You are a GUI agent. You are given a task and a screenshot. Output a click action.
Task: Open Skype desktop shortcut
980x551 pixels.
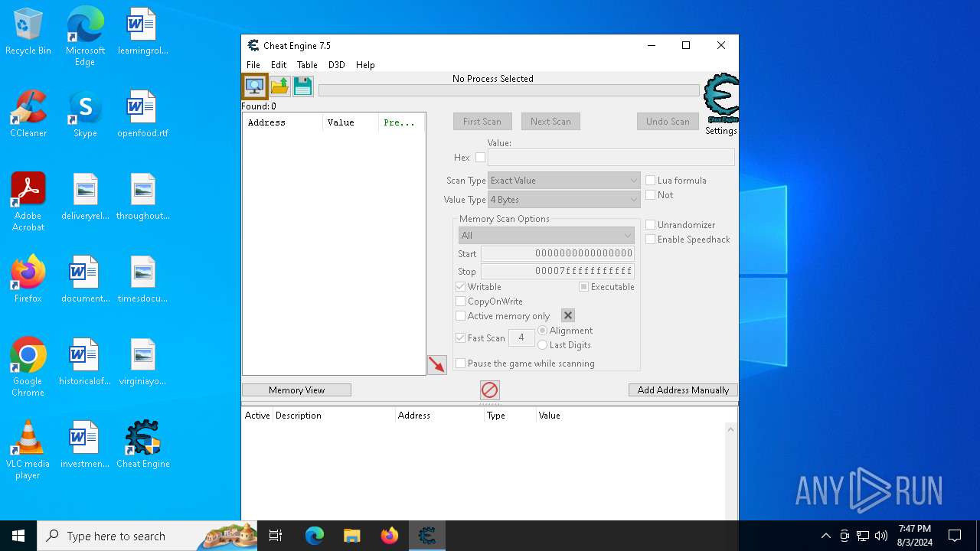85,114
